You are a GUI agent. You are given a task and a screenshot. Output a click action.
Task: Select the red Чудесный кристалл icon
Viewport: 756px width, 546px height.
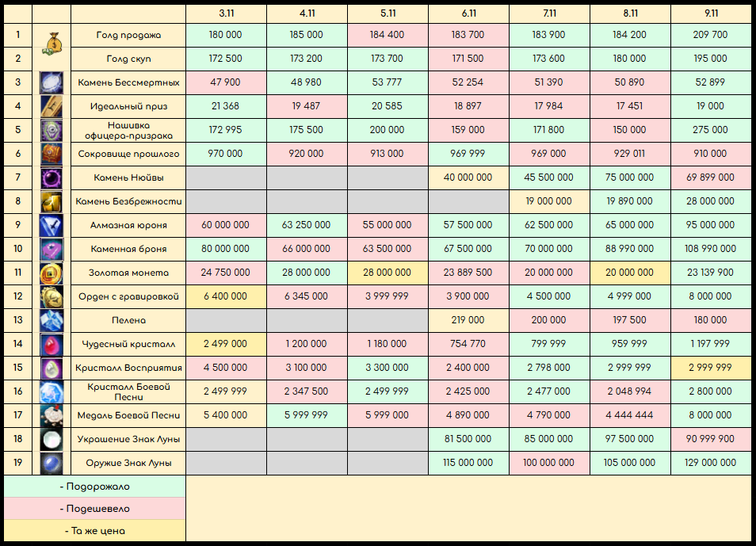[52, 345]
